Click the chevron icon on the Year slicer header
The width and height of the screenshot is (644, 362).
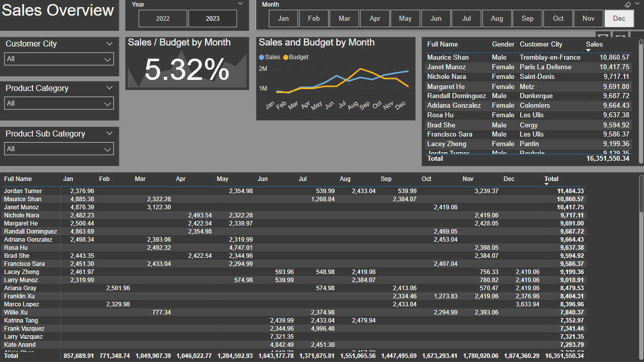point(241,4)
